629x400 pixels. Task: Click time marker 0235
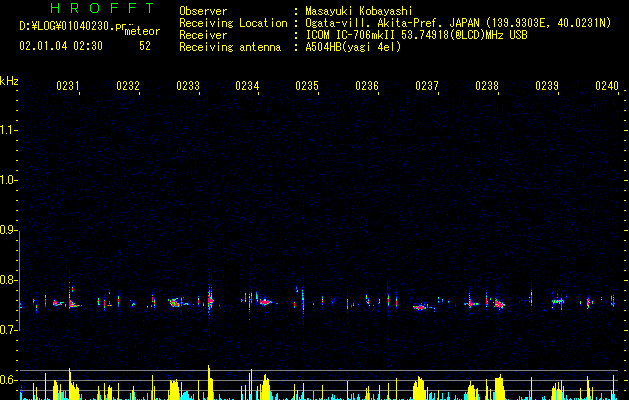point(307,86)
